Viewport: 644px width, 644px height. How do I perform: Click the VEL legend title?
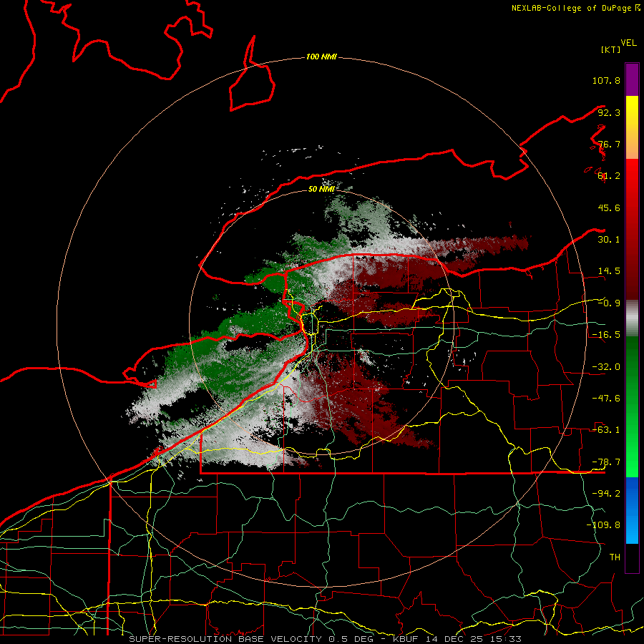tap(629, 43)
